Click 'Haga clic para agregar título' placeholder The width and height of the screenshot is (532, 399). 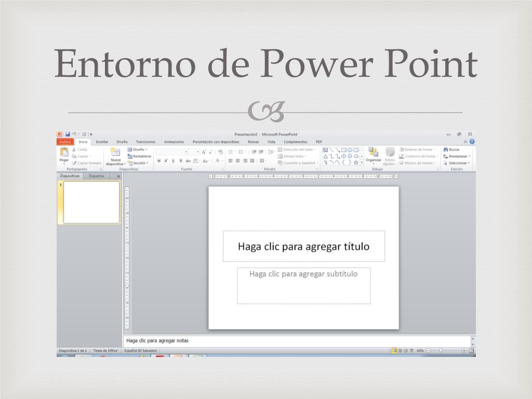click(x=303, y=246)
